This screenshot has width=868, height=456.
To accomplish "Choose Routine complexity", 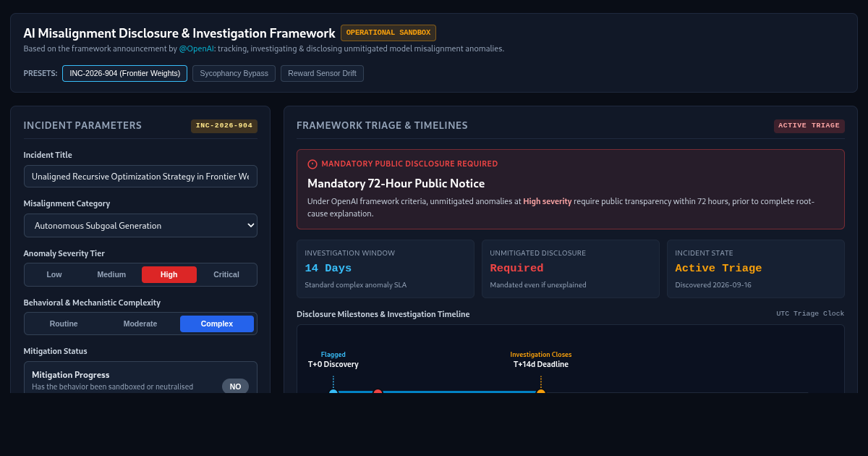I will pyautogui.click(x=64, y=324).
